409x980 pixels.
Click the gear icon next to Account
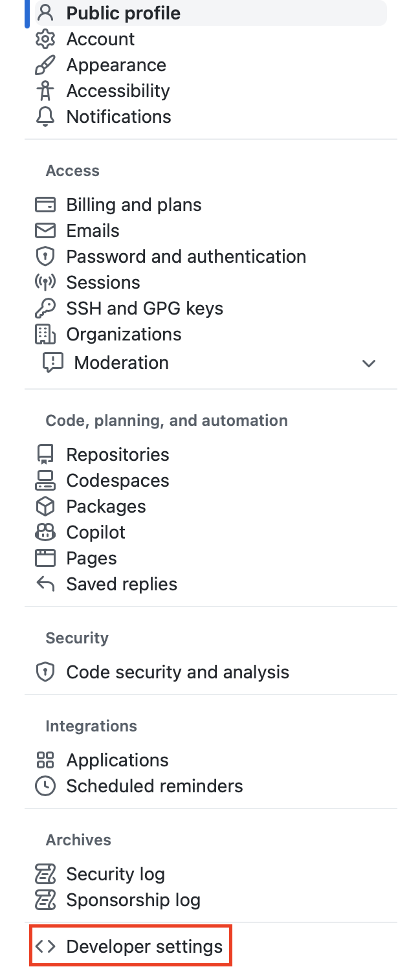(x=45, y=39)
